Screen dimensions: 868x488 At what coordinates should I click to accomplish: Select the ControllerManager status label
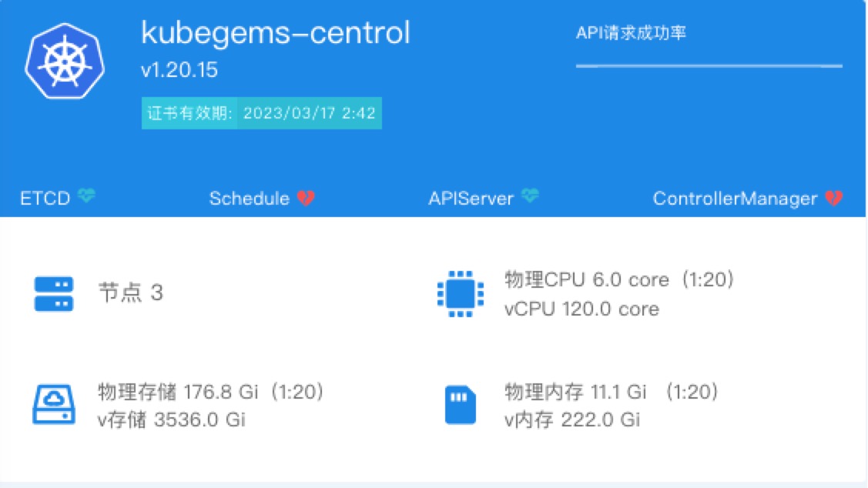735,198
